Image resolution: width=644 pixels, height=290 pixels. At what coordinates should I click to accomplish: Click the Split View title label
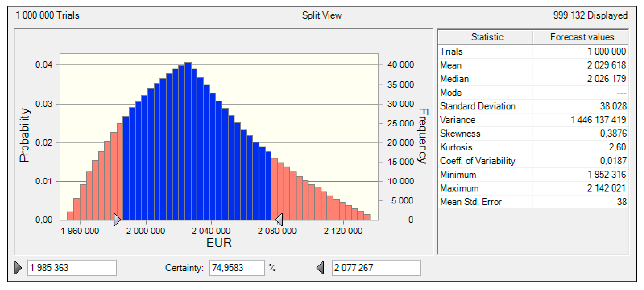coord(322,16)
